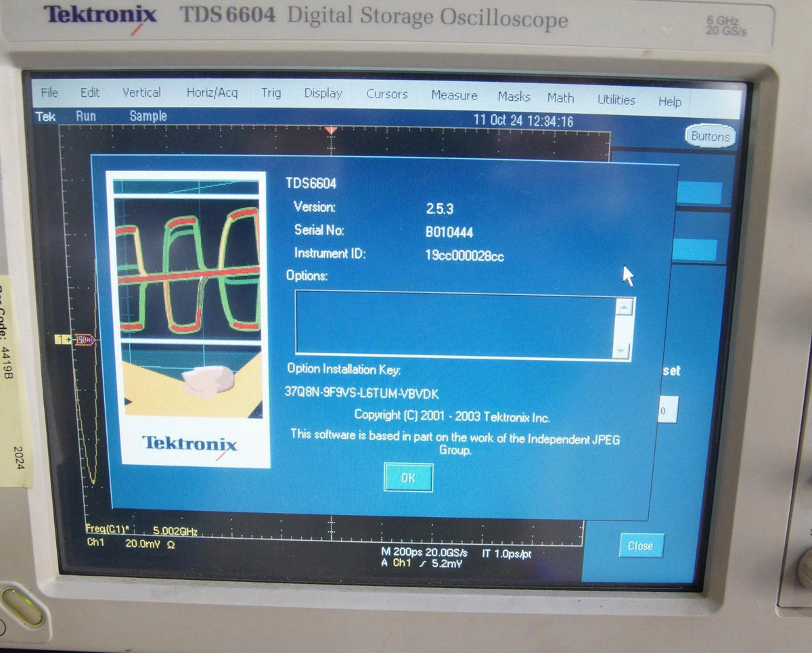Screen dimensions: 812x653
Task: Click the version value 2.5.3
Action: [440, 209]
